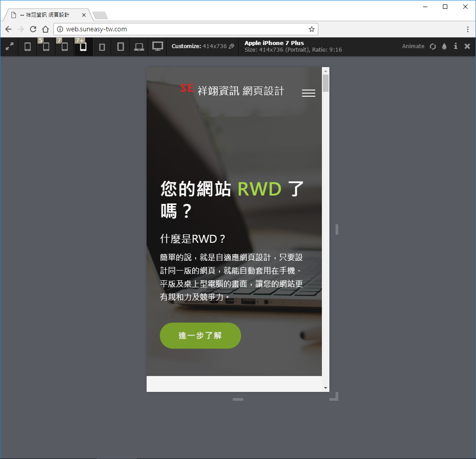Click the corner resize handle of preview
The image size is (476, 459).
pyautogui.click(x=334, y=396)
